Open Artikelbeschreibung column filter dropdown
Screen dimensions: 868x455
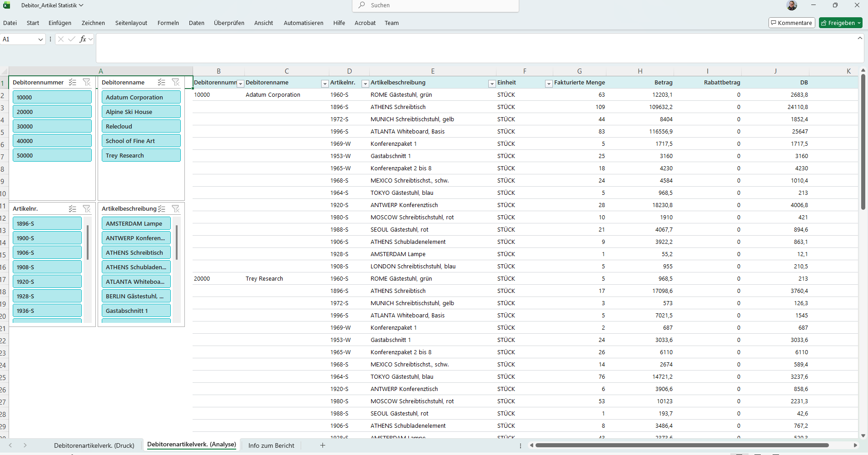[492, 84]
